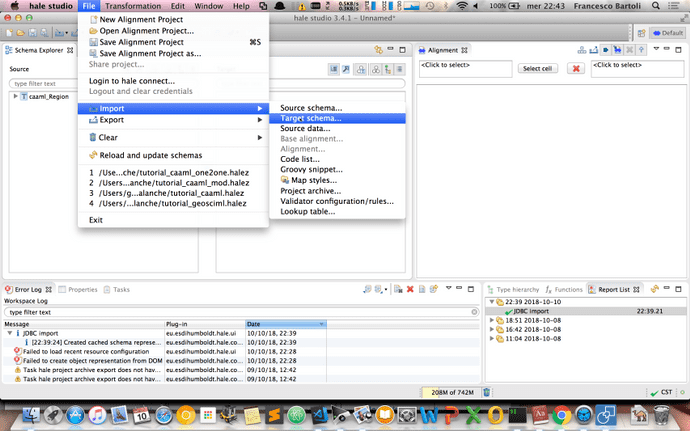The width and height of the screenshot is (690, 431).
Task: Collapse the 22:39 2018-10-10 report group
Action: [491, 301]
